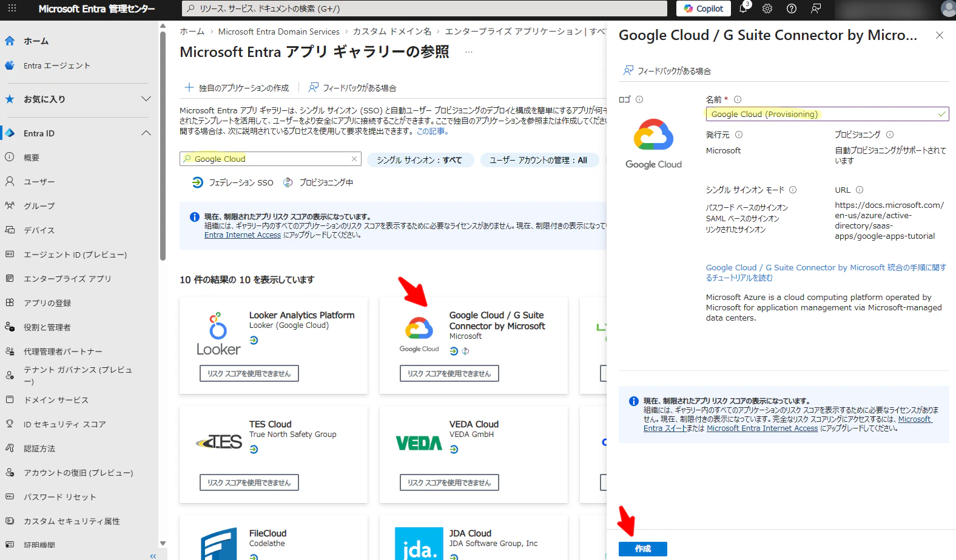Open Copilot from the top bar

point(704,8)
